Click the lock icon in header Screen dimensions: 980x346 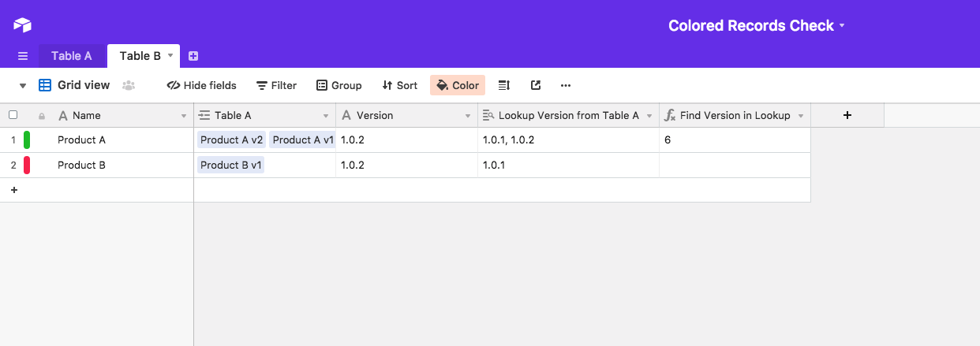(x=42, y=116)
